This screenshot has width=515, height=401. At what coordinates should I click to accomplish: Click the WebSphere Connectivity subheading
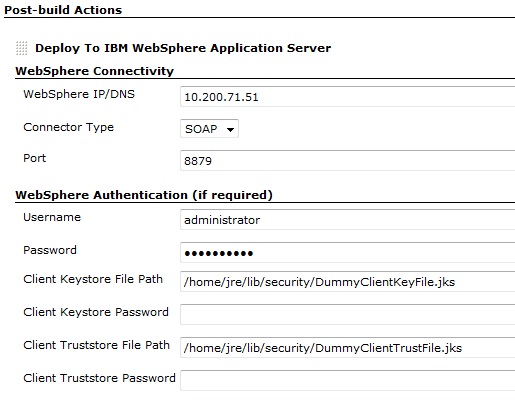[x=95, y=71]
